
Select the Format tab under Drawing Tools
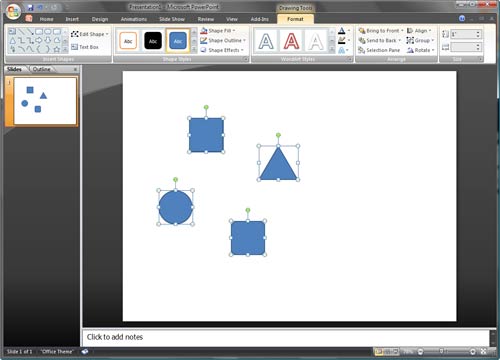(295, 19)
